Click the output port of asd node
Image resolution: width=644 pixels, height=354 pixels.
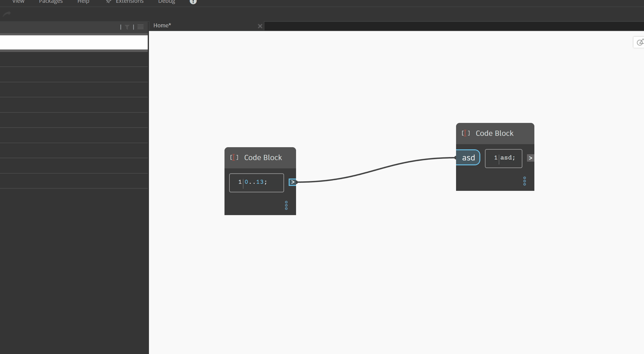click(530, 158)
